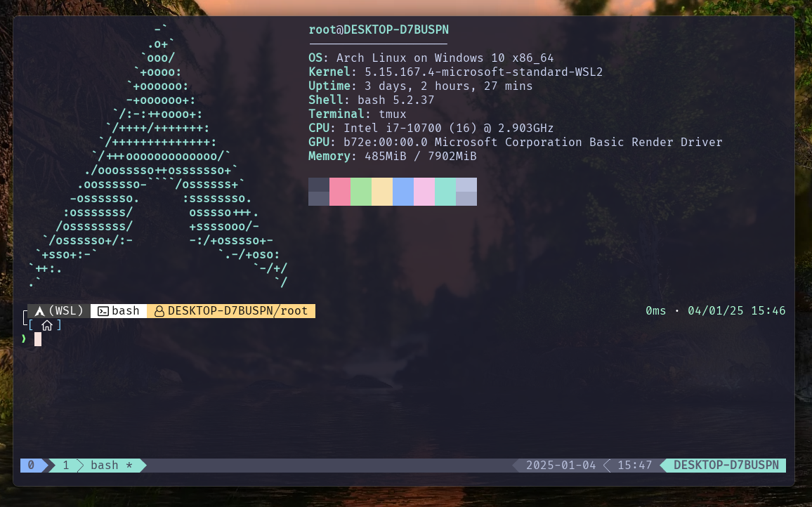This screenshot has height=507, width=812.
Task: Click the user icon before DESKTOP-D7BUSPN/root
Action: 159,311
